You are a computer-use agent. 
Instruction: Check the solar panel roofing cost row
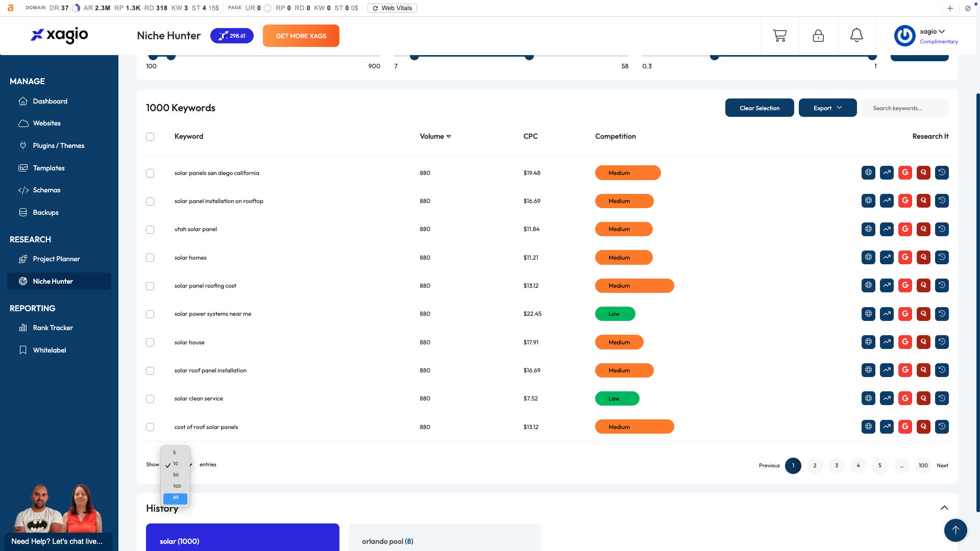(150, 286)
